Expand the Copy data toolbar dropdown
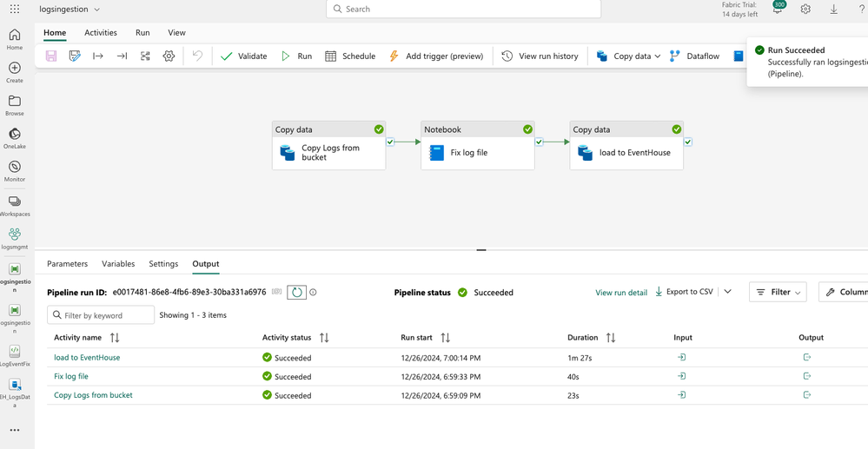868x449 pixels. tap(658, 56)
